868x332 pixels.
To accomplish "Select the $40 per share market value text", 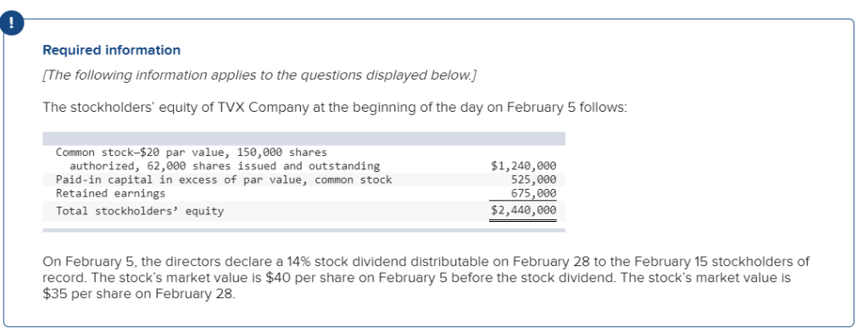I will [x=310, y=277].
